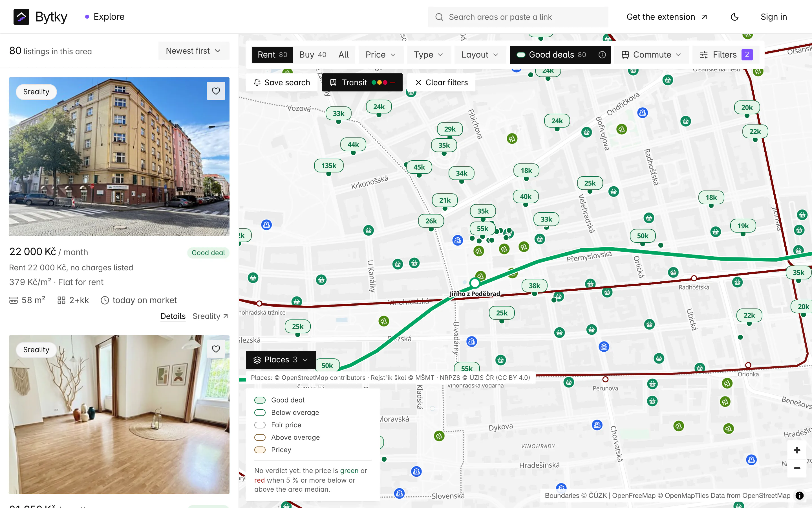Click school marker near Ondříčkova street

(643, 113)
